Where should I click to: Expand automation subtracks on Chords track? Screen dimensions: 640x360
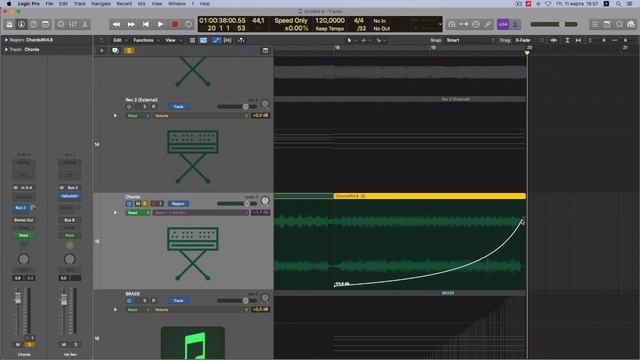116,213
